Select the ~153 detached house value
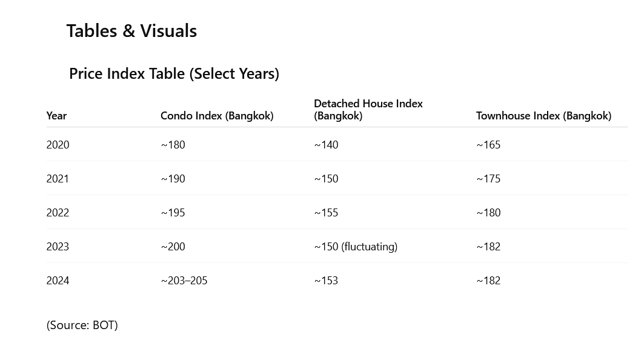The height and width of the screenshot is (337, 644). [326, 281]
